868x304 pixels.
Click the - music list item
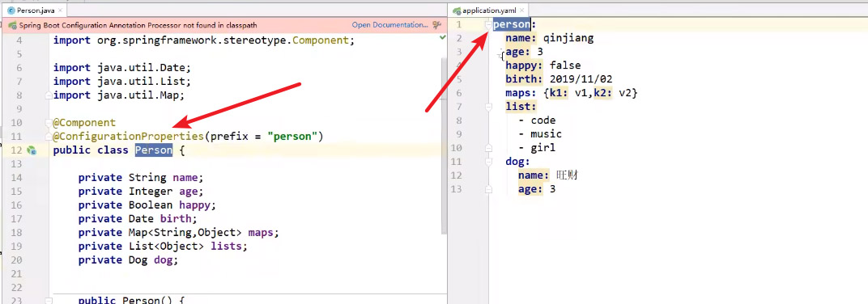540,134
